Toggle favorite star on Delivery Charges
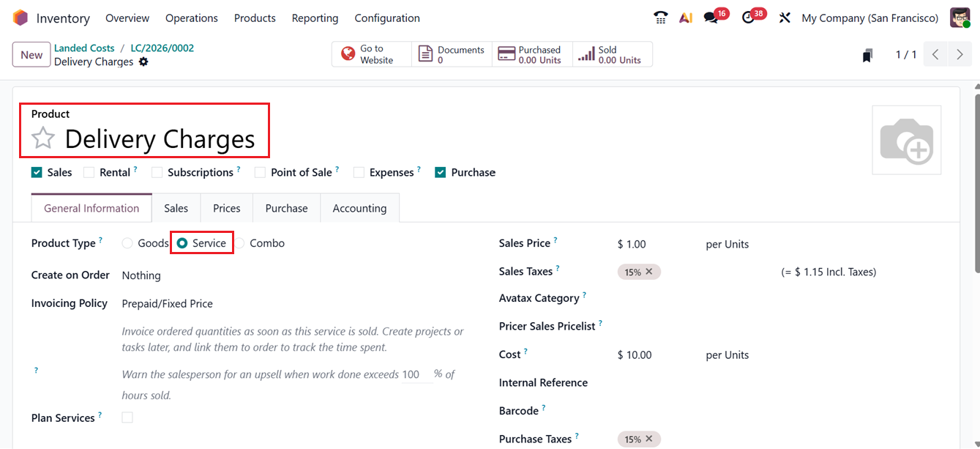 click(42, 138)
